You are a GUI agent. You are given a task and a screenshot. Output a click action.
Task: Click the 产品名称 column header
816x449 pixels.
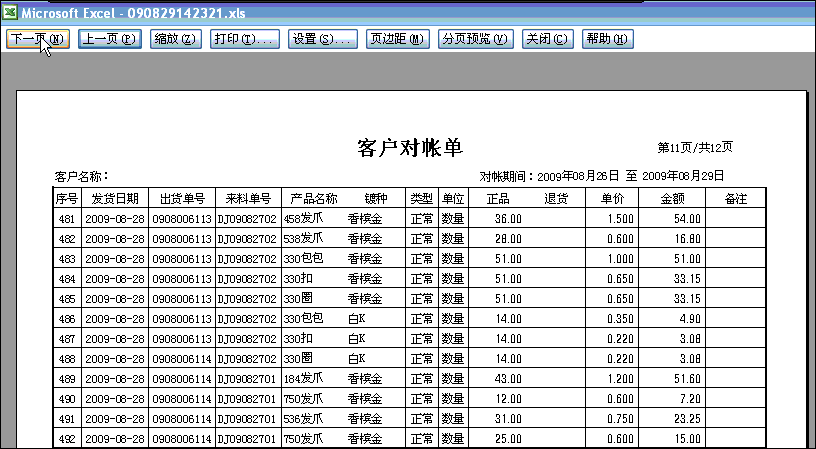(x=314, y=198)
